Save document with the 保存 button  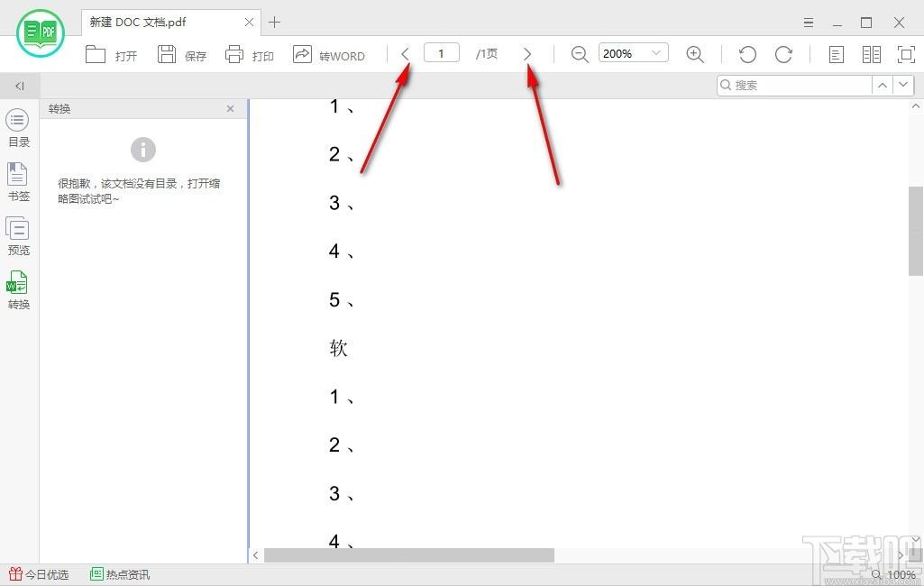[181, 55]
